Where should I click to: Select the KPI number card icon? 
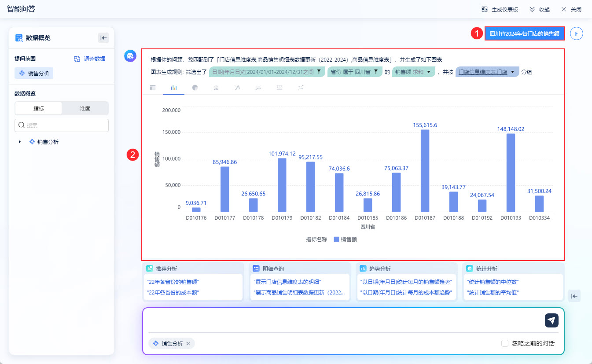[x=279, y=88]
